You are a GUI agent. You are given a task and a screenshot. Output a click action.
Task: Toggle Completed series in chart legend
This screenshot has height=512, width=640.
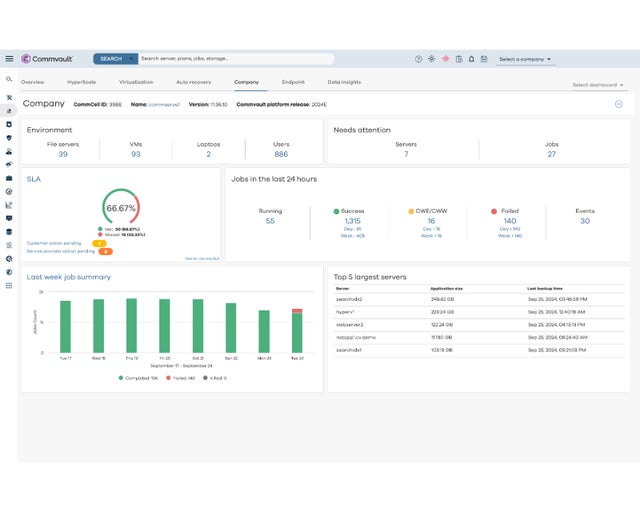[x=138, y=378]
